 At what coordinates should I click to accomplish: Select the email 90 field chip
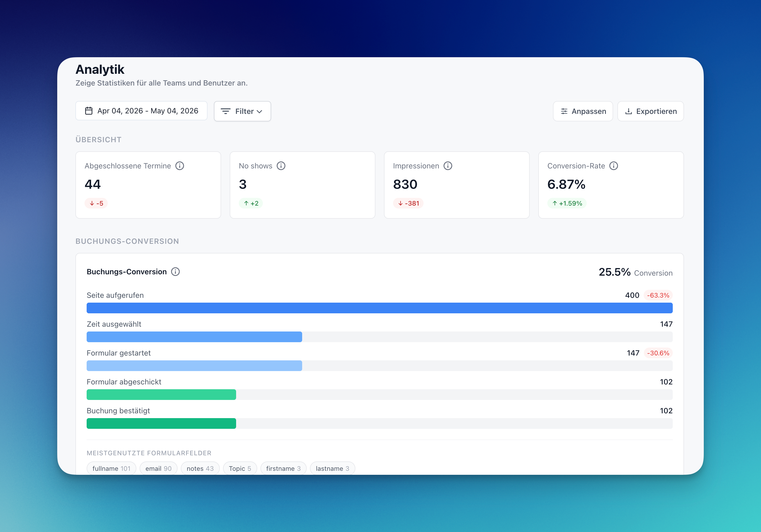[x=159, y=468]
